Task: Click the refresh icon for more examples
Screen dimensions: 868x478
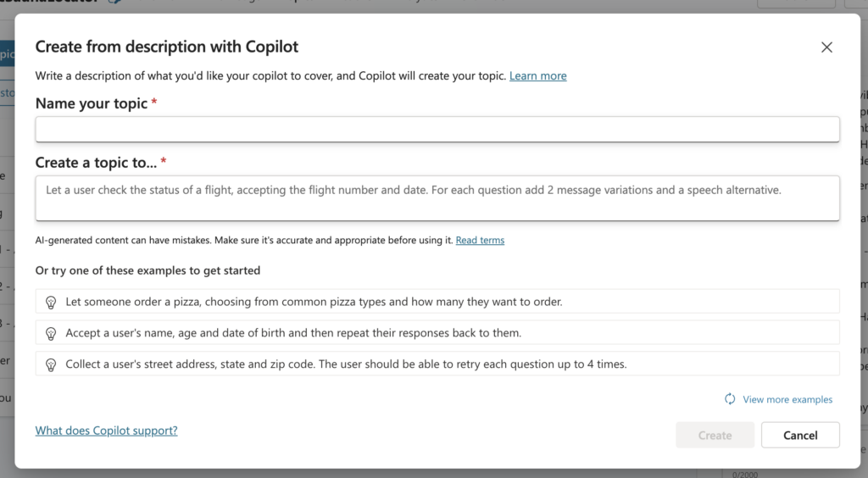Action: point(730,399)
